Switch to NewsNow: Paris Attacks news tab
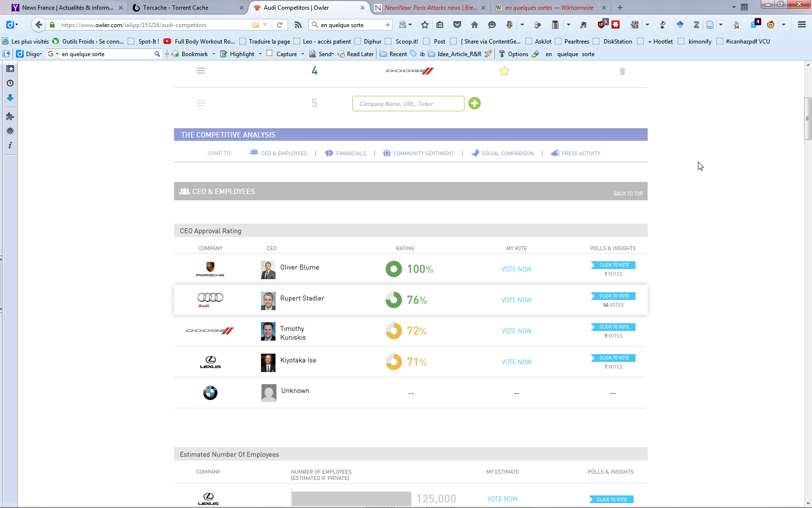The height and width of the screenshot is (508, 812). tap(430, 8)
